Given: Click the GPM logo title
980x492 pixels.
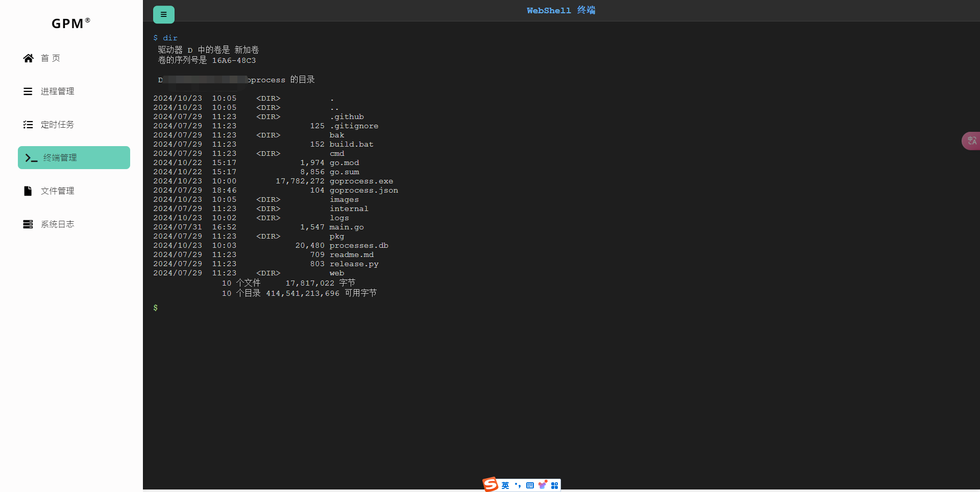Looking at the screenshot, I should (71, 24).
